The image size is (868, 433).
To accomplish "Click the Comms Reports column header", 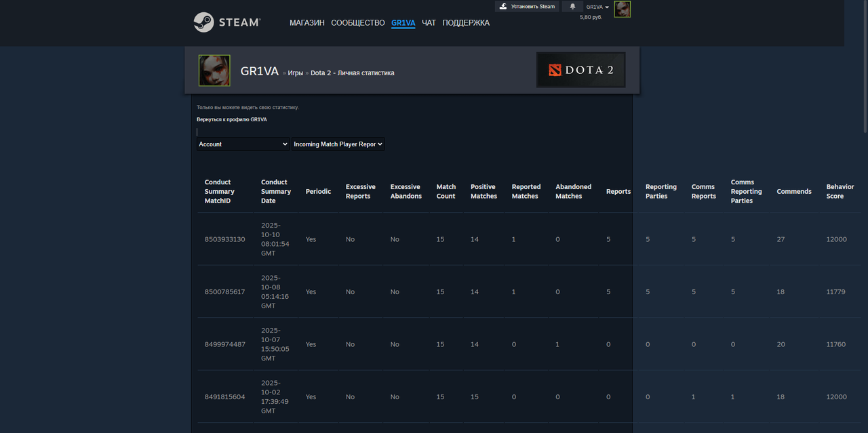I will click(704, 192).
